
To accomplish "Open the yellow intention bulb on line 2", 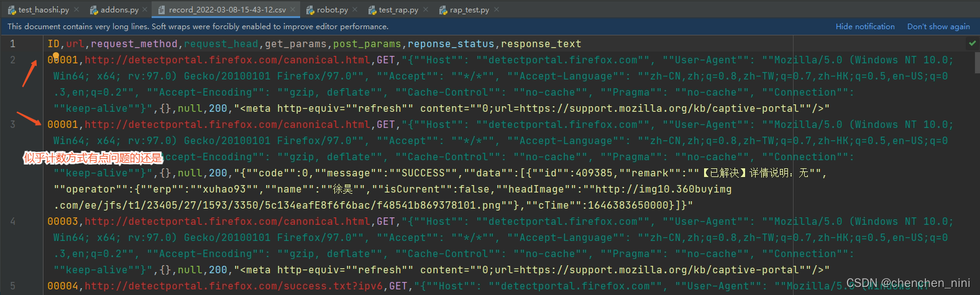I will pos(55,57).
